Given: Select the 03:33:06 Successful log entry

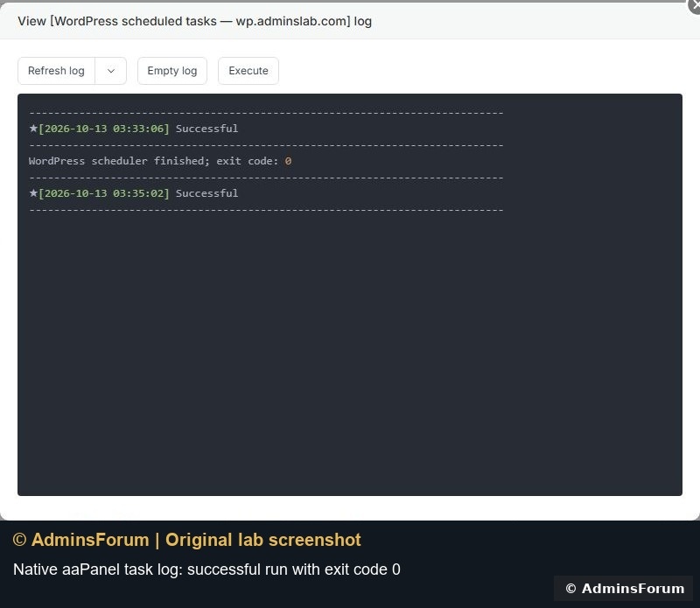Looking at the screenshot, I should pos(134,129).
